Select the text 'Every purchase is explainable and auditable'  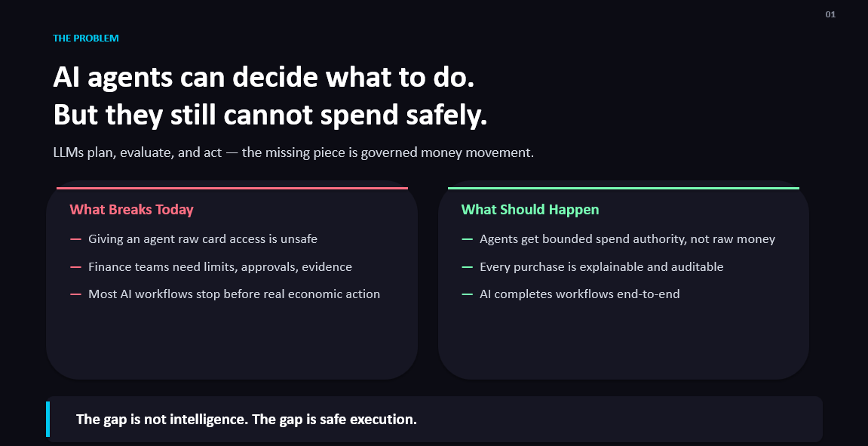click(602, 266)
